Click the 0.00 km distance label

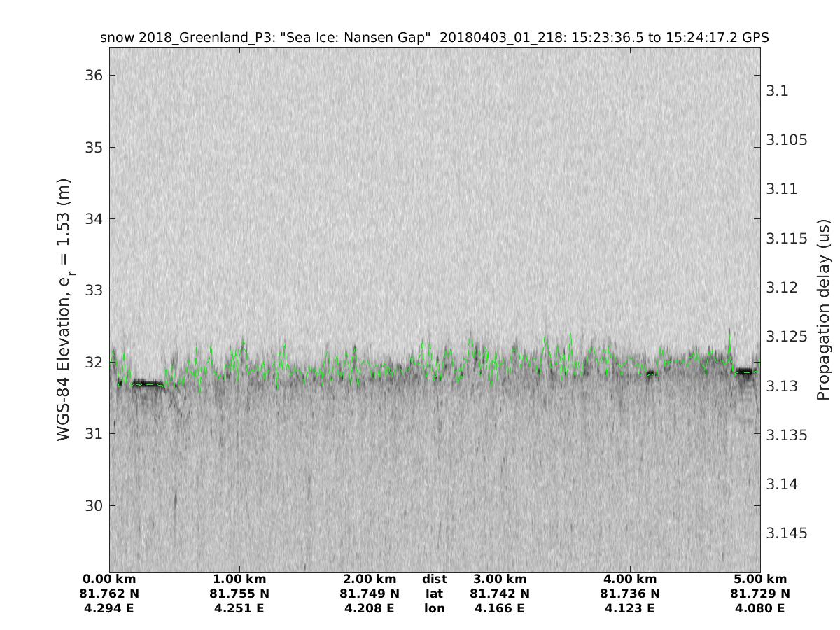[x=110, y=579]
